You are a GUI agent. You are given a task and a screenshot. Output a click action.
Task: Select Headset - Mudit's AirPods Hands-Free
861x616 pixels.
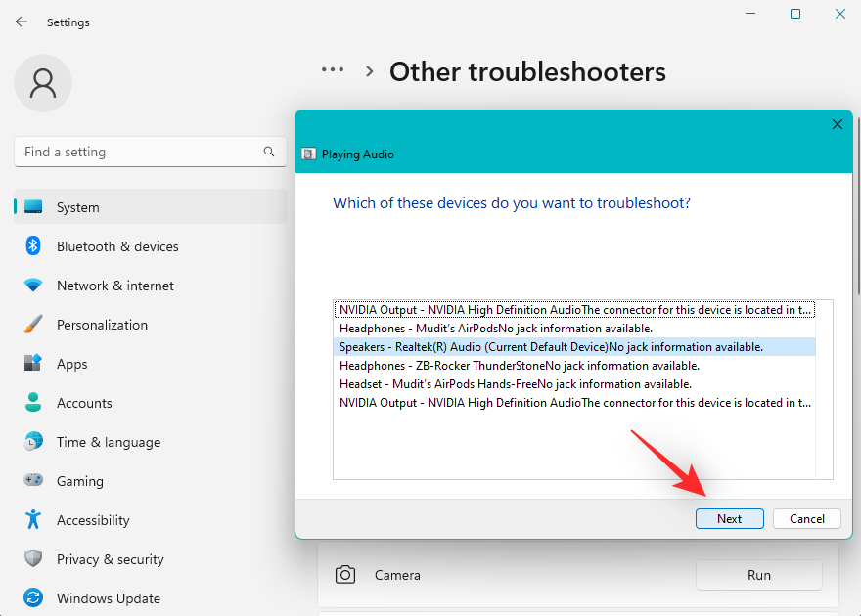[x=574, y=384]
